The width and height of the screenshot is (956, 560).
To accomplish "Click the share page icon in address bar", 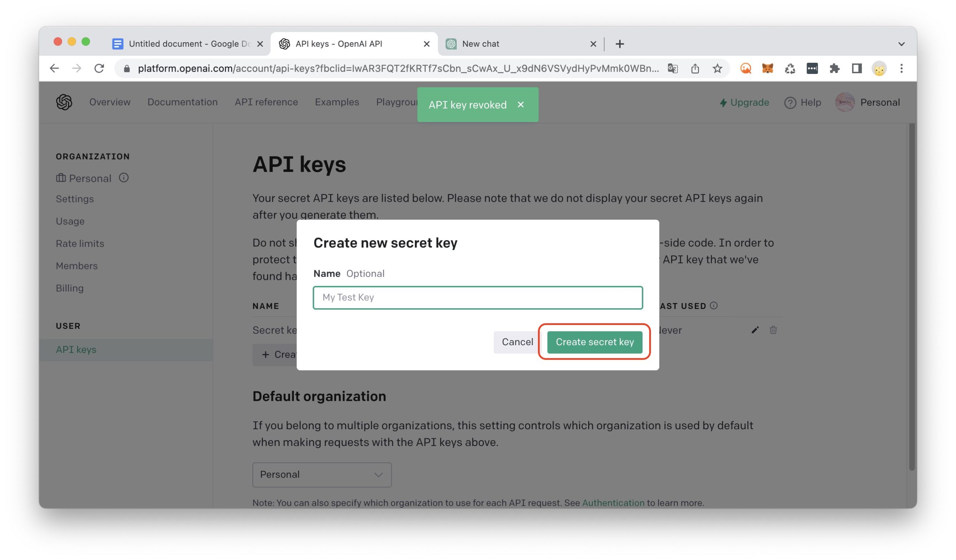I will tap(695, 69).
